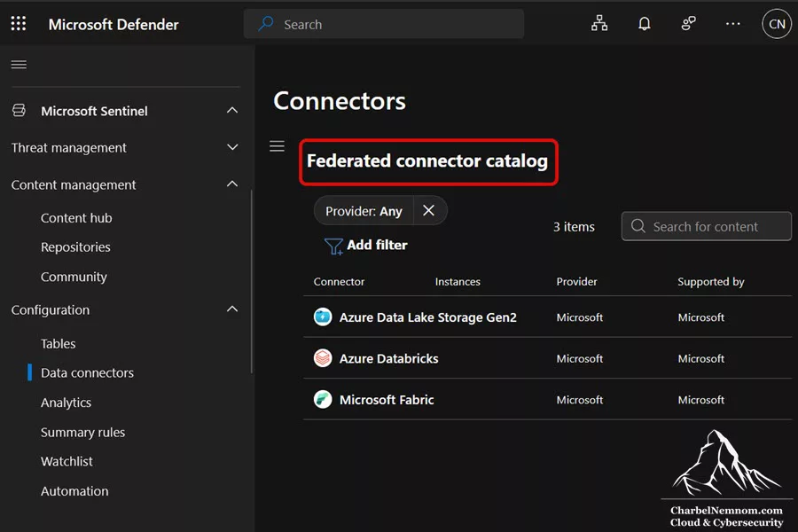This screenshot has width=798, height=532.
Task: Collapse the Content management chevron
Action: [232, 184]
